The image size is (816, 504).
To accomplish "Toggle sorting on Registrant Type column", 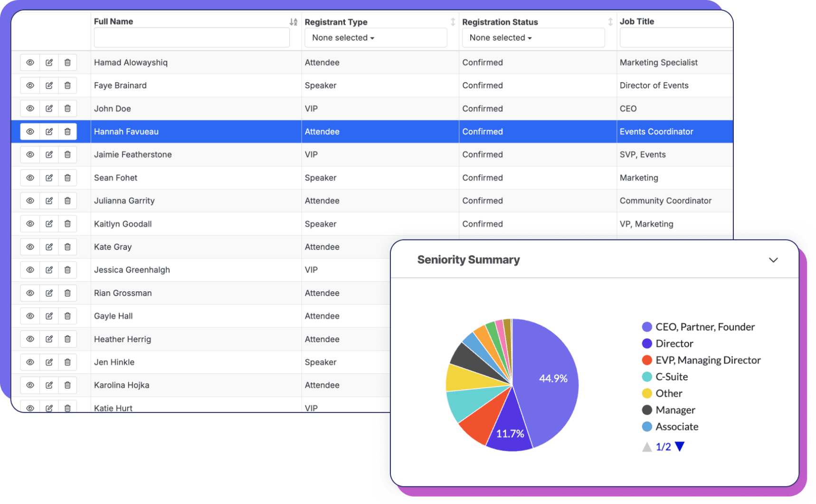I will tap(452, 21).
